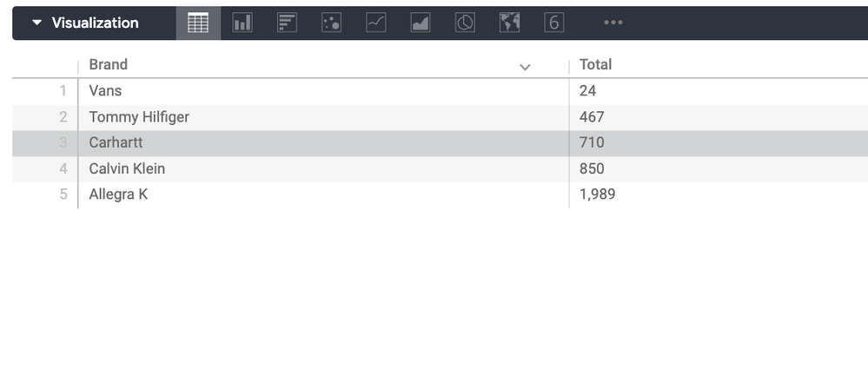Open the Map visualization type
Screen dimensions: 868x369
(509, 23)
